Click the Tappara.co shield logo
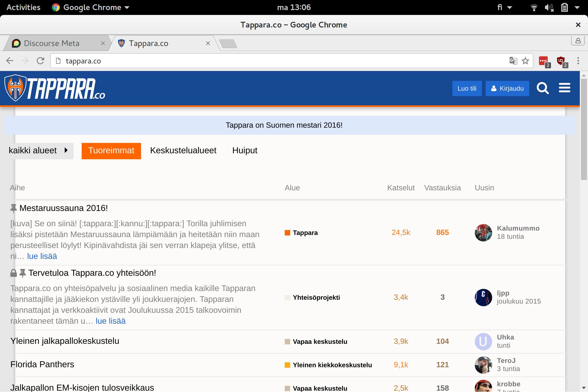The height and width of the screenshot is (392, 588). click(x=16, y=88)
